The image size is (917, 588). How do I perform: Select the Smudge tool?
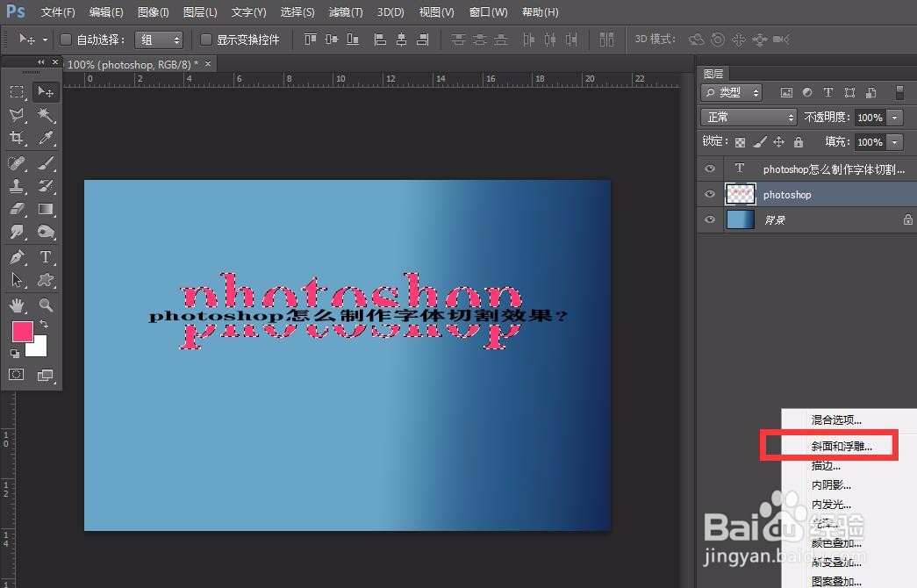pyautogui.click(x=17, y=233)
